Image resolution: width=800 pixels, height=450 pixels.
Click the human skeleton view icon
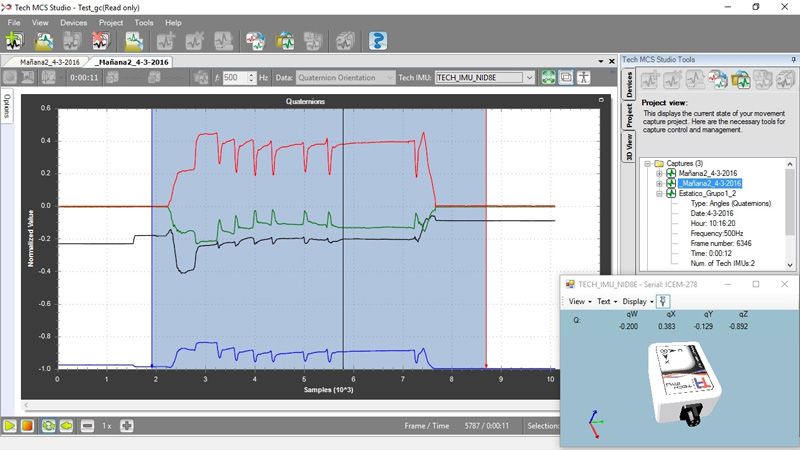(x=584, y=78)
